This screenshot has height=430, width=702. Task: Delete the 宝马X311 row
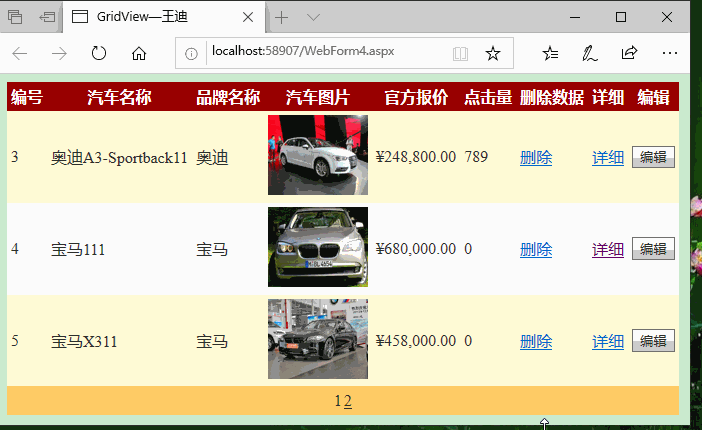536,342
